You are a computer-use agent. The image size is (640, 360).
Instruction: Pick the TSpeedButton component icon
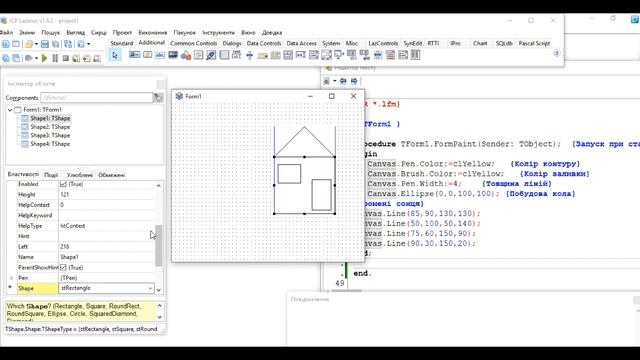click(x=147, y=55)
